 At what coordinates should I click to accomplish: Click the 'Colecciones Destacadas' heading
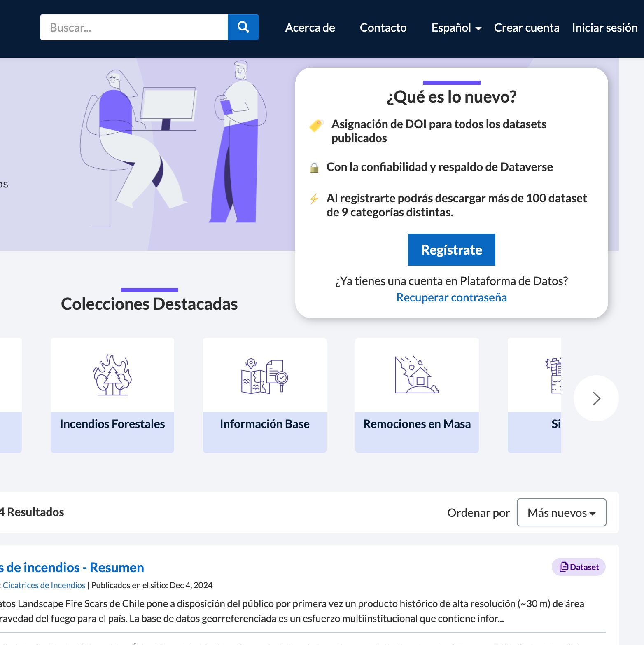tap(149, 304)
